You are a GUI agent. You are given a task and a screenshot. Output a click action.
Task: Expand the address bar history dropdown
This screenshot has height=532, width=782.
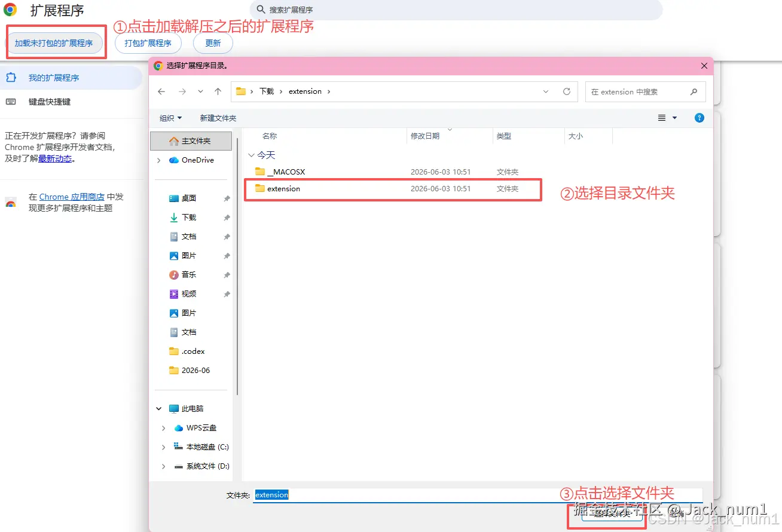(546, 91)
